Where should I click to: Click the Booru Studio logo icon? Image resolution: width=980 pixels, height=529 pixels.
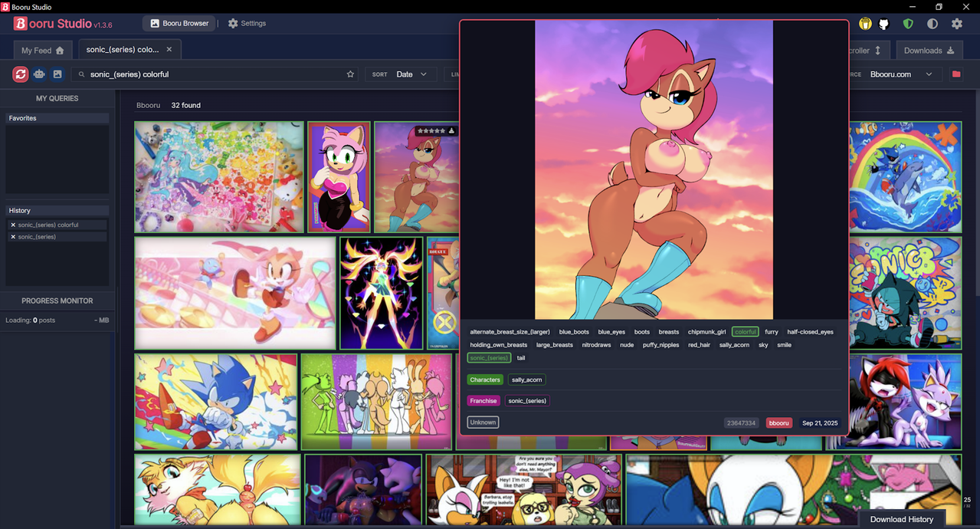point(21,24)
